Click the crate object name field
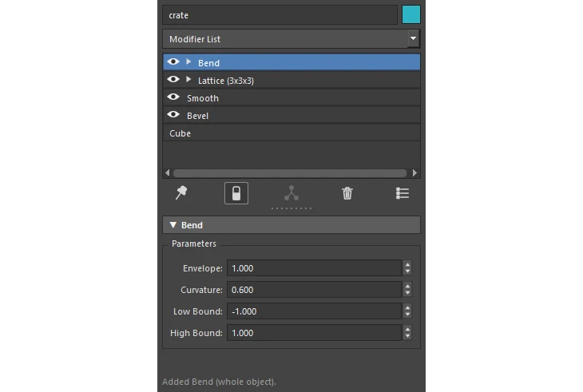Viewport: 583px width, 392px height. click(x=280, y=15)
